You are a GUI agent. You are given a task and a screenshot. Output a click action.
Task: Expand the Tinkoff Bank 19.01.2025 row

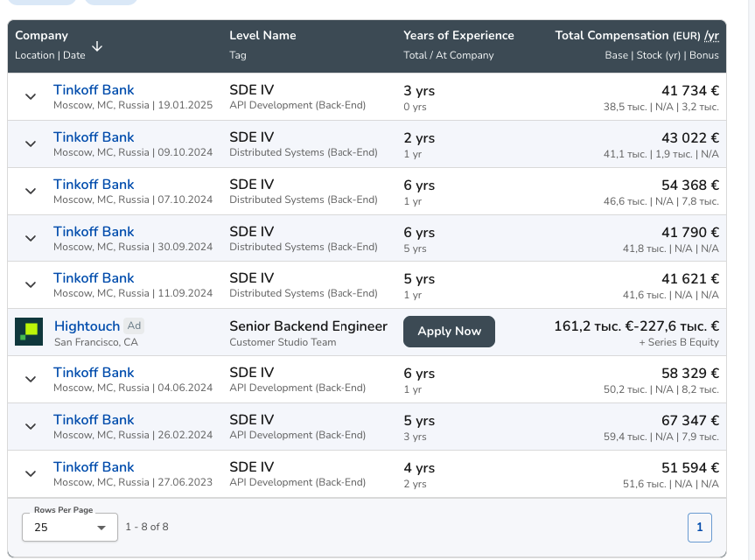pyautogui.click(x=31, y=96)
